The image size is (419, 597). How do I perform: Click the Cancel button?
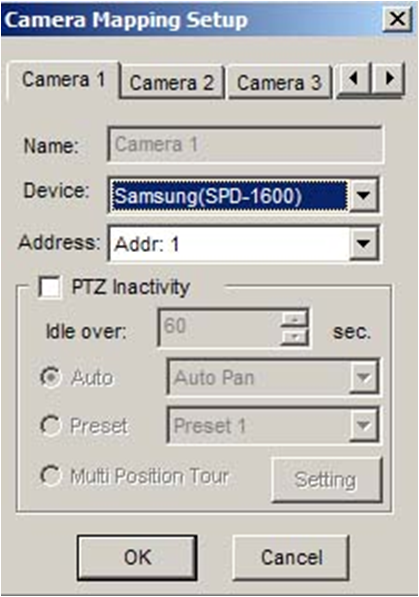291,557
